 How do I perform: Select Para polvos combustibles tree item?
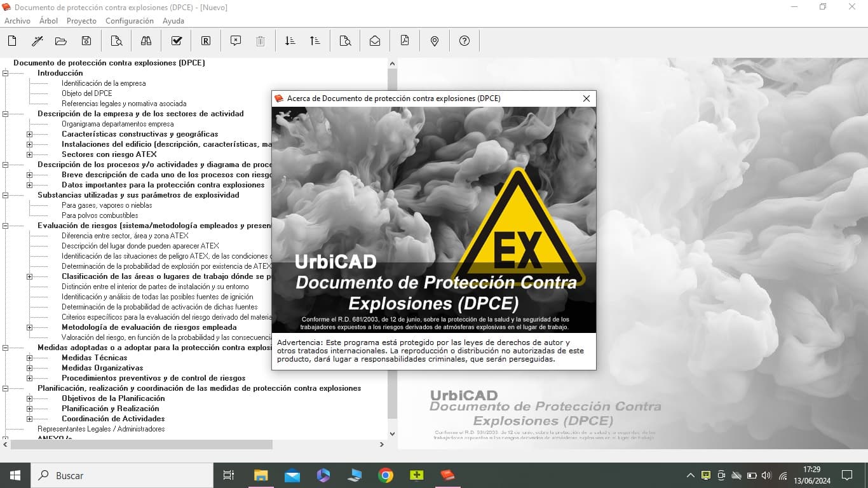pyautogui.click(x=100, y=215)
